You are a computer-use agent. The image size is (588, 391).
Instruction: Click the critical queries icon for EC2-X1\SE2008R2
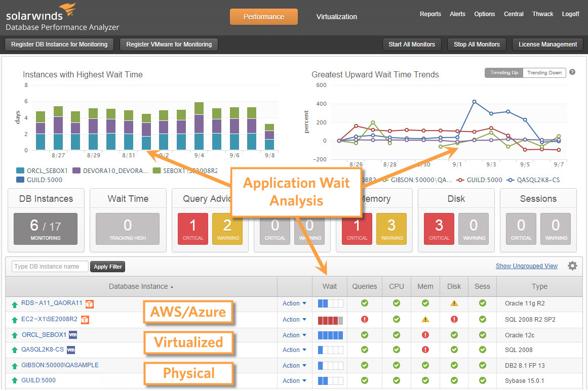point(364,319)
